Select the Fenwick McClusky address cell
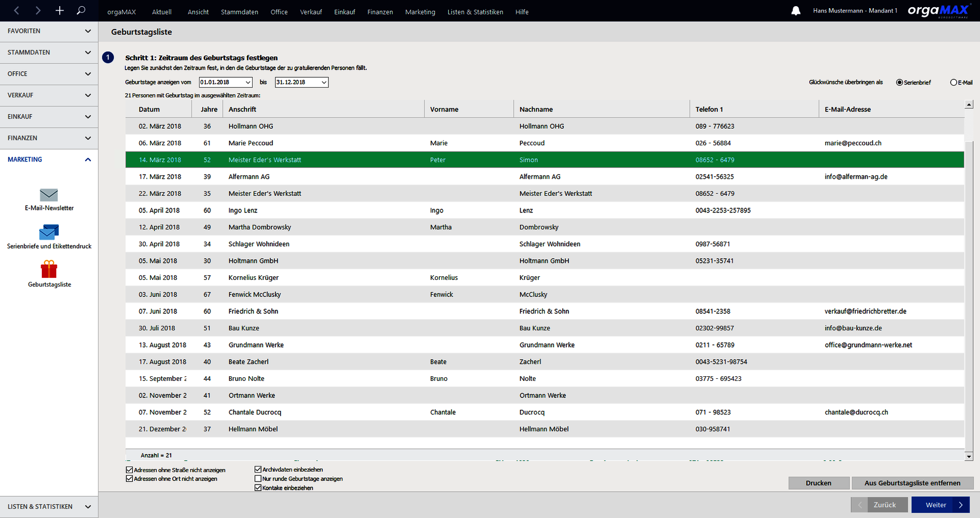This screenshot has width=980, height=518. tap(255, 294)
